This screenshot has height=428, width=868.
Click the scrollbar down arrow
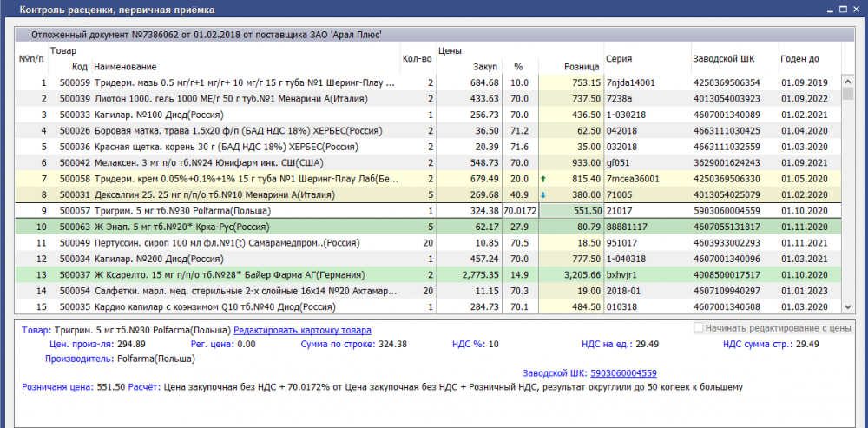847,306
